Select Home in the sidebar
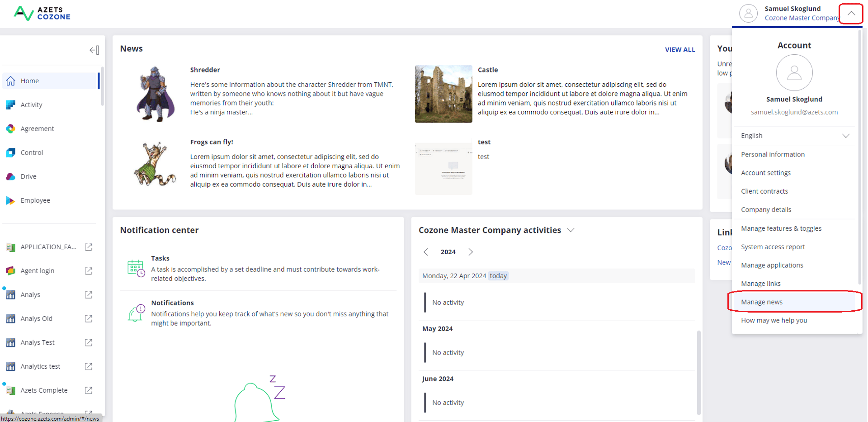The width and height of the screenshot is (868, 422). click(51, 81)
